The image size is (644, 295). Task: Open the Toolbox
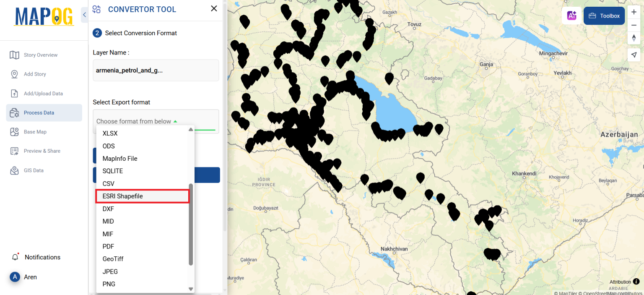pos(604,16)
